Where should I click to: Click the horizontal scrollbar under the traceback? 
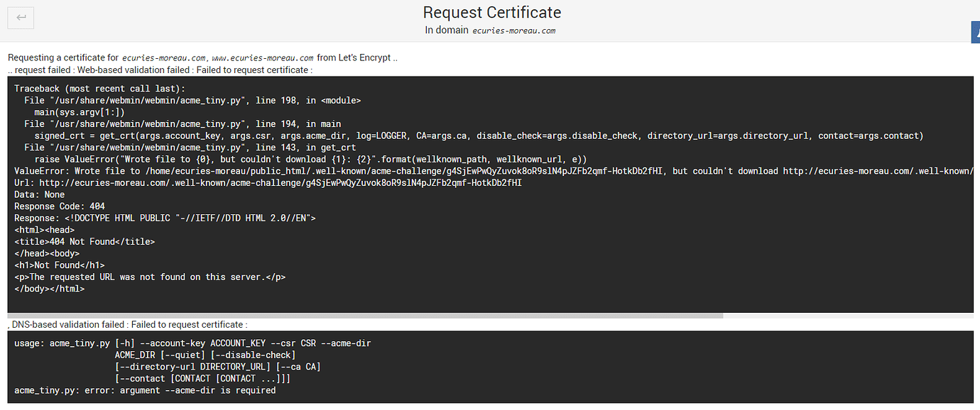(365, 315)
